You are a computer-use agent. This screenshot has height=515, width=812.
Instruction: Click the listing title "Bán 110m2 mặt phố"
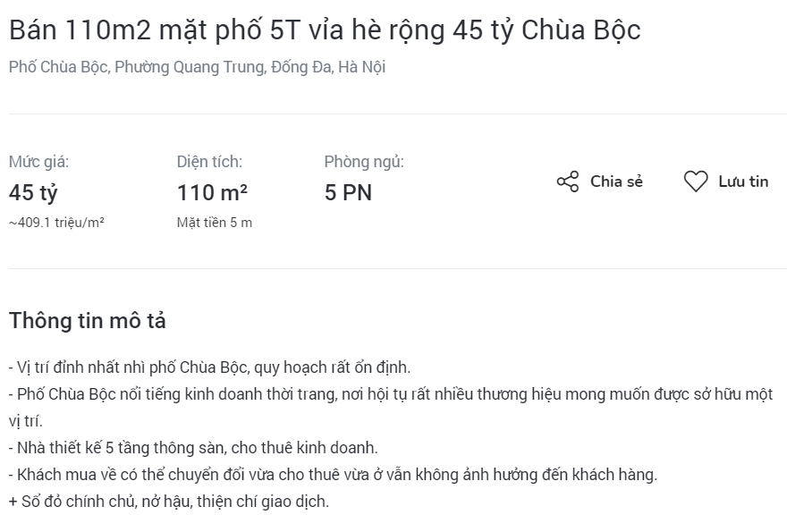click(x=325, y=30)
